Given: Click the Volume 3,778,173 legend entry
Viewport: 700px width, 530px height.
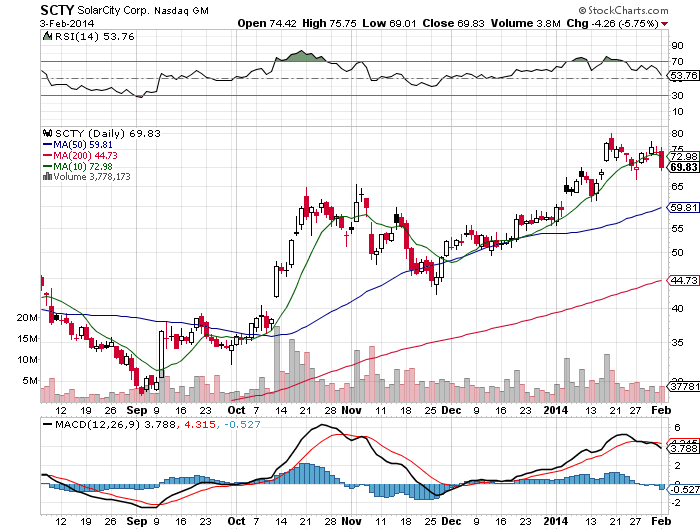Looking at the screenshot, I should (92, 177).
